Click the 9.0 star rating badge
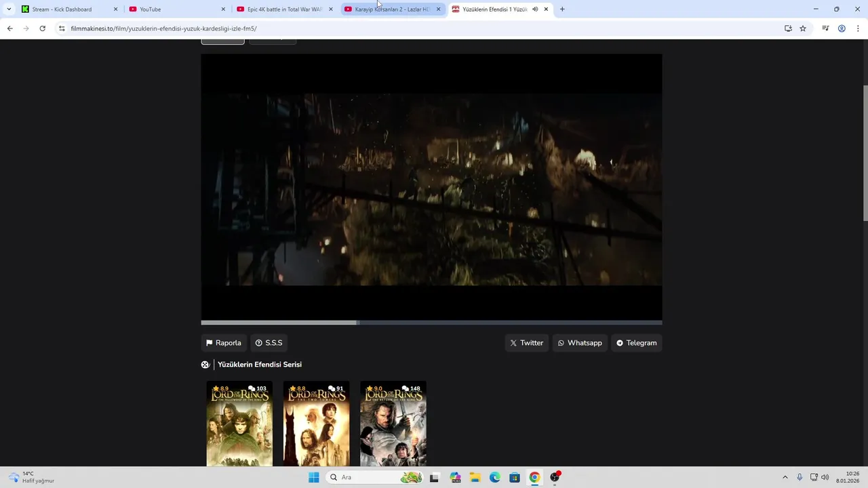 (374, 389)
